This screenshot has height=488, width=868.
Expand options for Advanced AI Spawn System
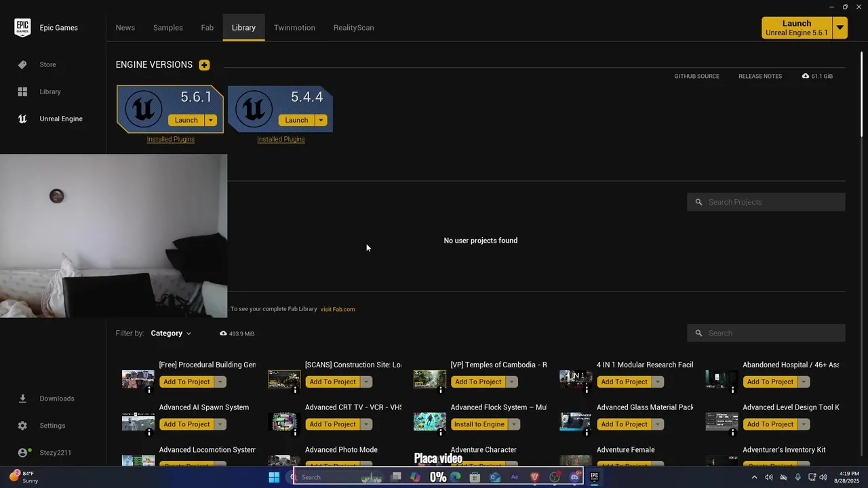(x=220, y=424)
